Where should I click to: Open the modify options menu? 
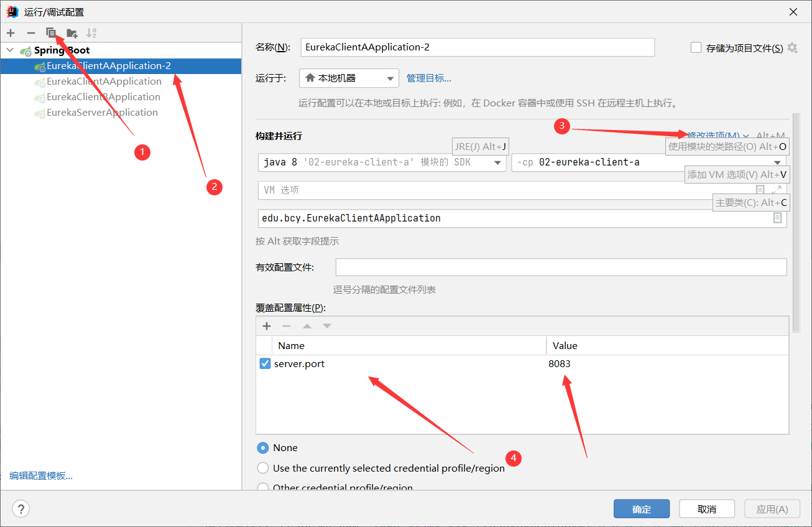click(x=717, y=136)
